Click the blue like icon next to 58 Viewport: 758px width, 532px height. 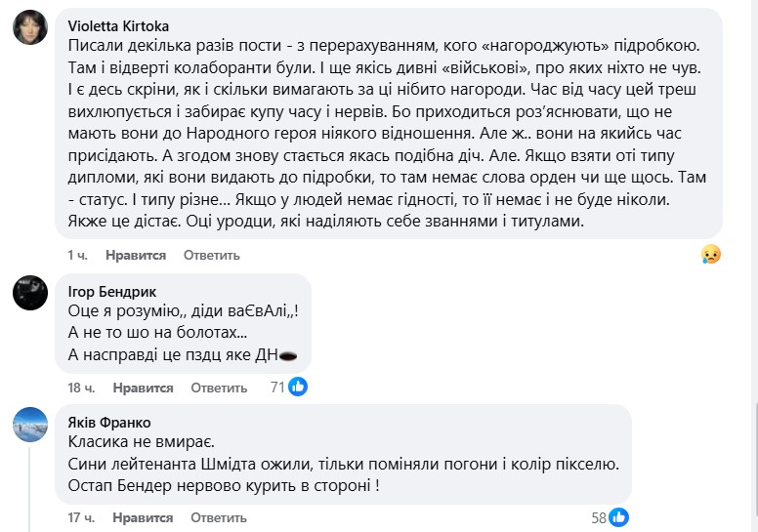(x=618, y=517)
